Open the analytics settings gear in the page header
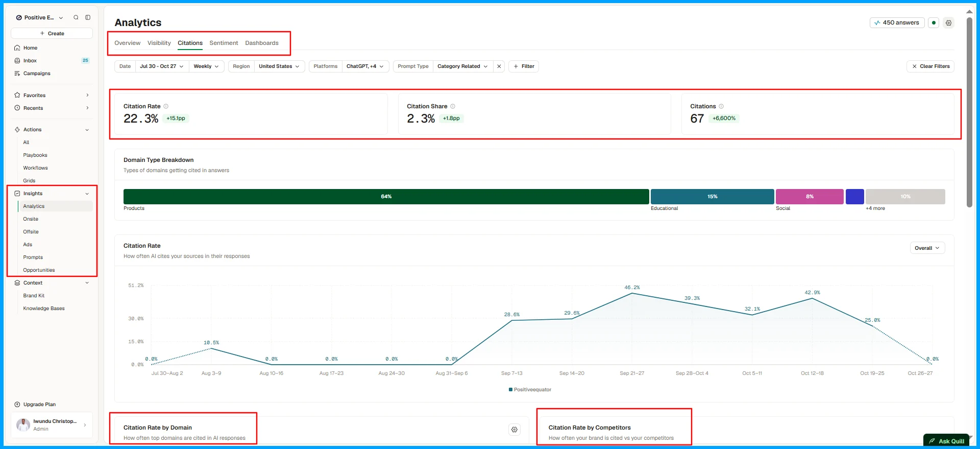The width and height of the screenshot is (980, 449). tap(948, 22)
